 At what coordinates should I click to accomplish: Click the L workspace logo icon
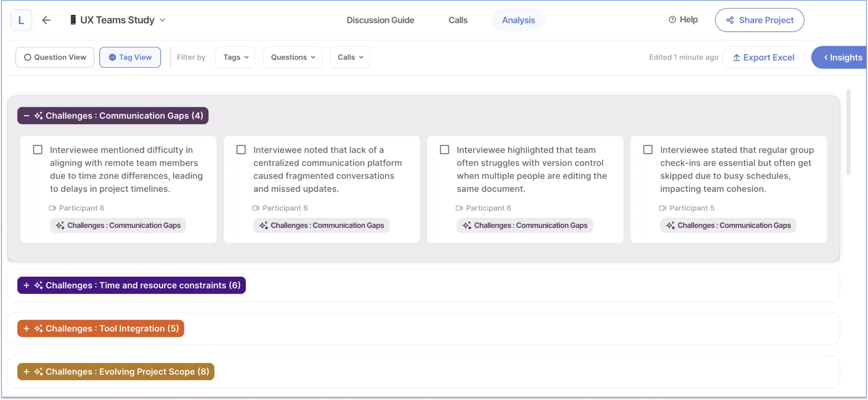21,20
